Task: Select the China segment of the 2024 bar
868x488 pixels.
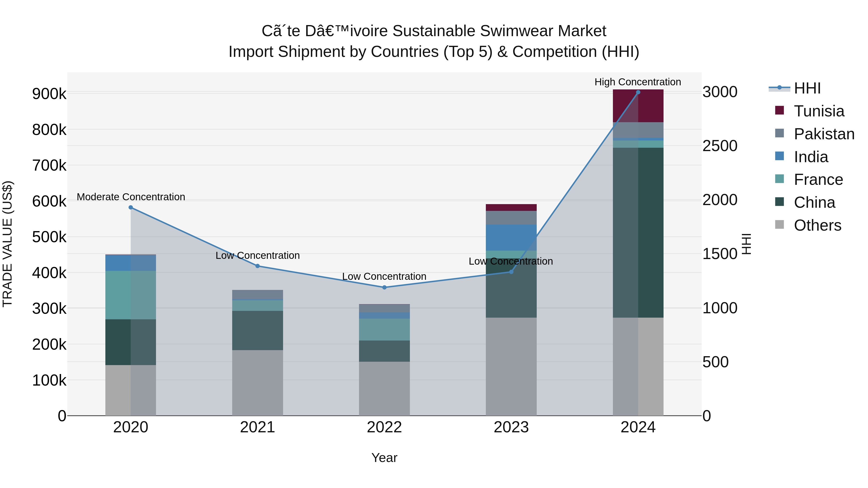Action: click(638, 233)
